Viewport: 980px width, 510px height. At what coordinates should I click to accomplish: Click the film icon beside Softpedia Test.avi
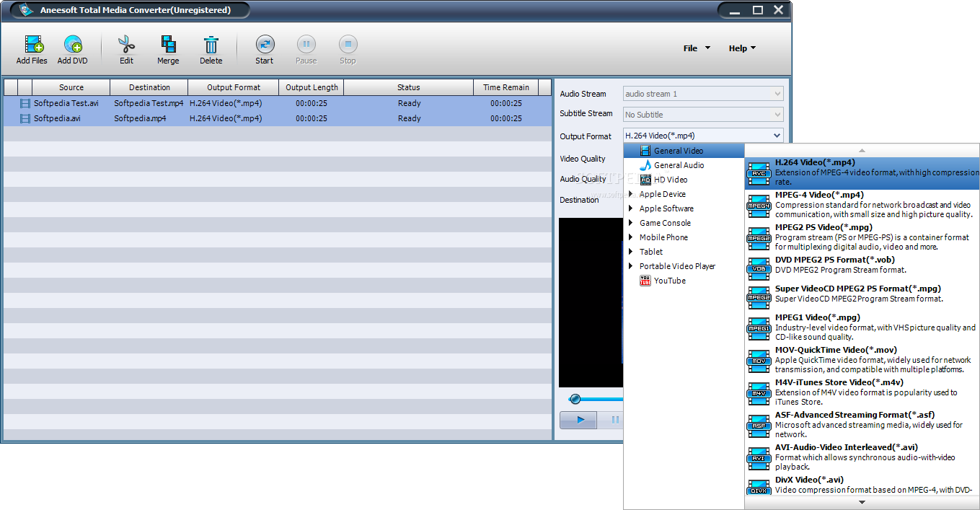(x=25, y=103)
